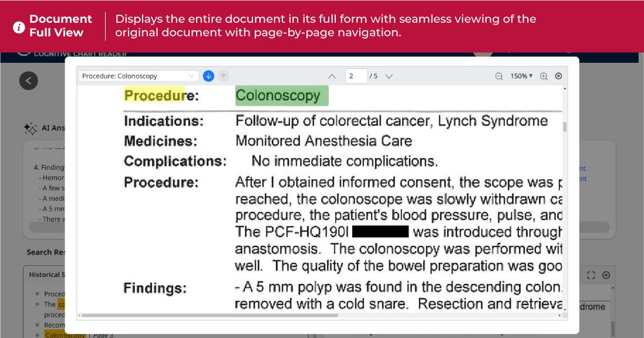
Task: Close the document full view popup
Action: [x=558, y=76]
